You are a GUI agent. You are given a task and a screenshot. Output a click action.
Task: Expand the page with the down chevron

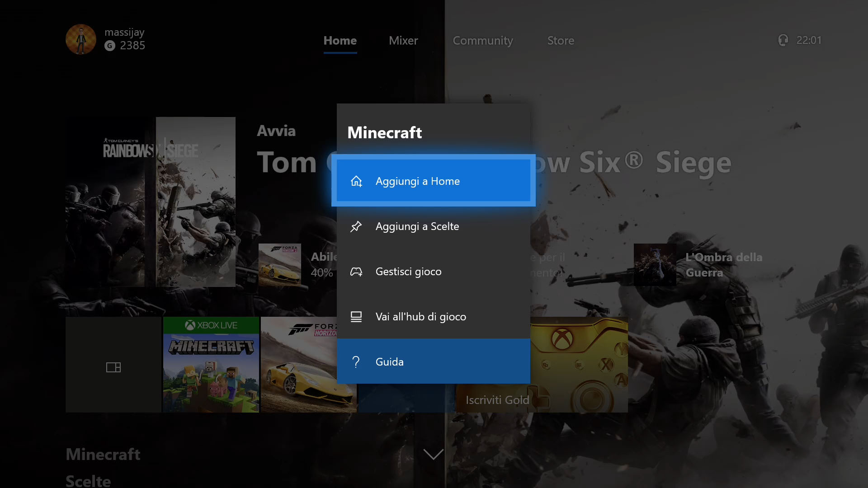[x=433, y=454]
